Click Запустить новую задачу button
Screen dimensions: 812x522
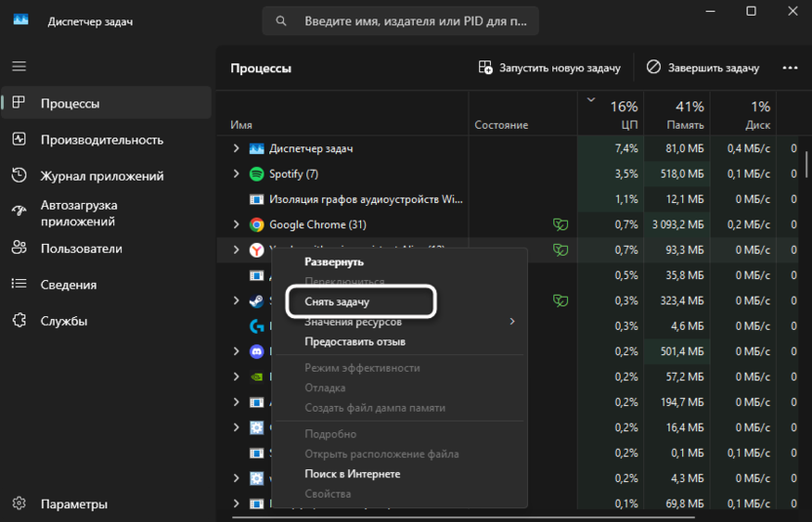click(x=549, y=68)
